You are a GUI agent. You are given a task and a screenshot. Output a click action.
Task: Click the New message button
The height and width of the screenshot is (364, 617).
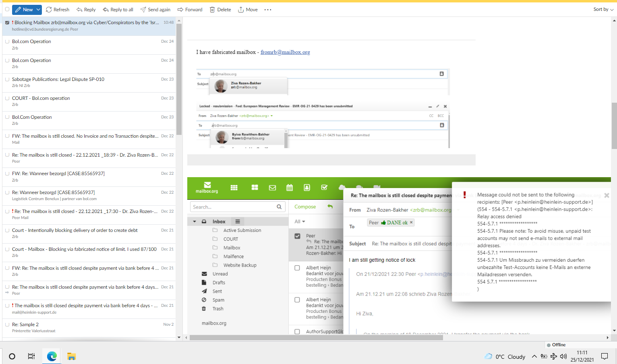pos(24,10)
